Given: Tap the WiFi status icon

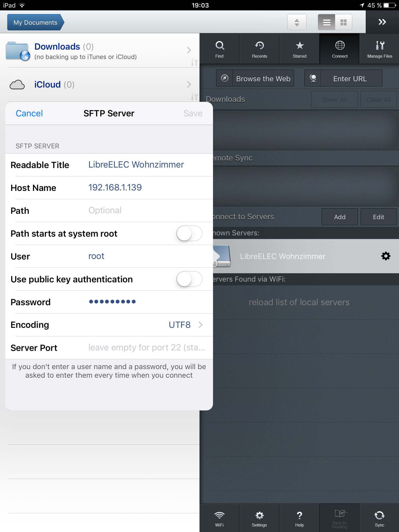Looking at the screenshot, I should click(22, 5).
